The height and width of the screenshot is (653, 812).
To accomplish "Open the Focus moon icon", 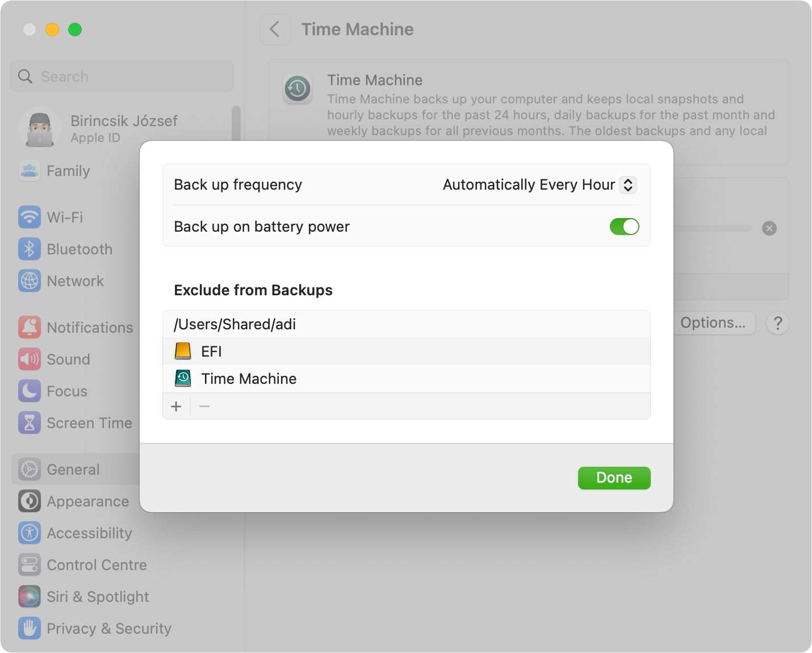I will pyautogui.click(x=30, y=391).
